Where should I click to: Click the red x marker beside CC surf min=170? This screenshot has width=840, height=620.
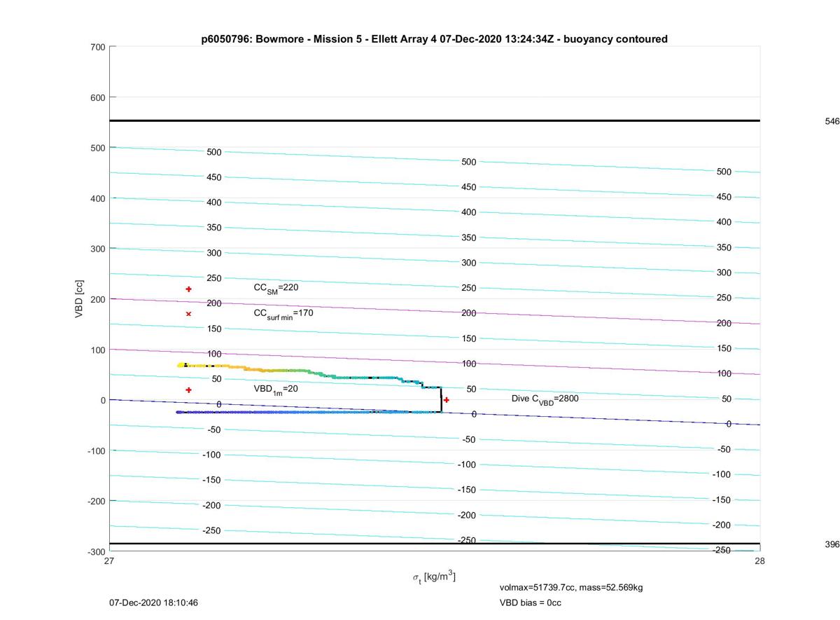(189, 314)
